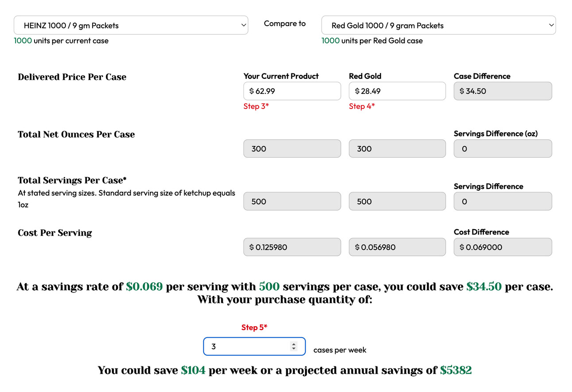Click the red Step 4* label
572x392 pixels.
coord(362,106)
